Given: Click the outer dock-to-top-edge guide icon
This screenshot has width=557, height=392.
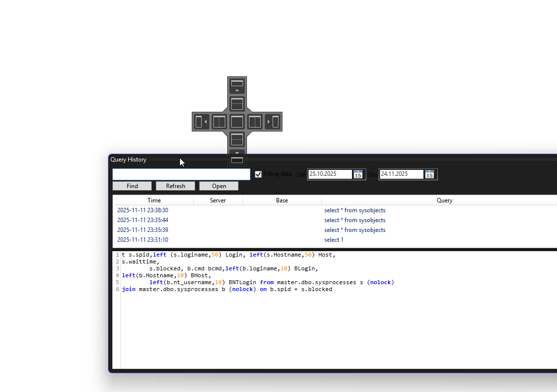Looking at the screenshot, I should [237, 86].
